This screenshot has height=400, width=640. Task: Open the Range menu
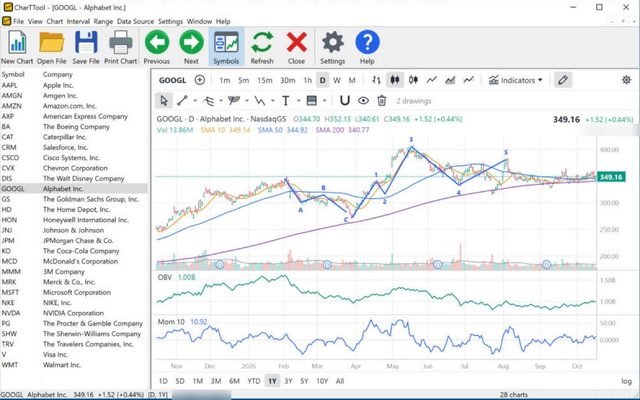[x=103, y=21]
